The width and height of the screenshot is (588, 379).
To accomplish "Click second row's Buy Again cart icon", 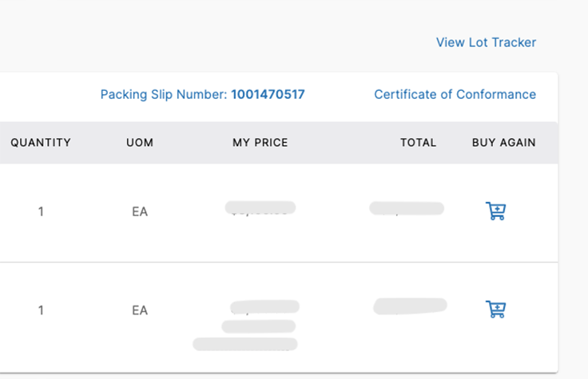I will pyautogui.click(x=495, y=310).
